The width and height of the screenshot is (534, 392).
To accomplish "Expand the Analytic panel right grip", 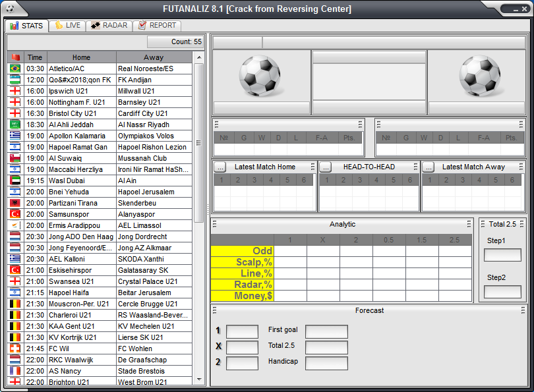I will (x=469, y=224).
